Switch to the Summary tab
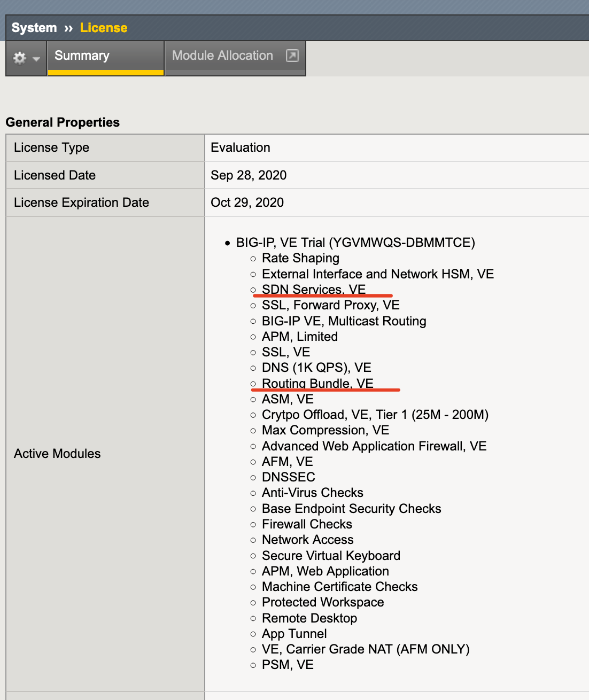The image size is (589, 700). coord(105,58)
